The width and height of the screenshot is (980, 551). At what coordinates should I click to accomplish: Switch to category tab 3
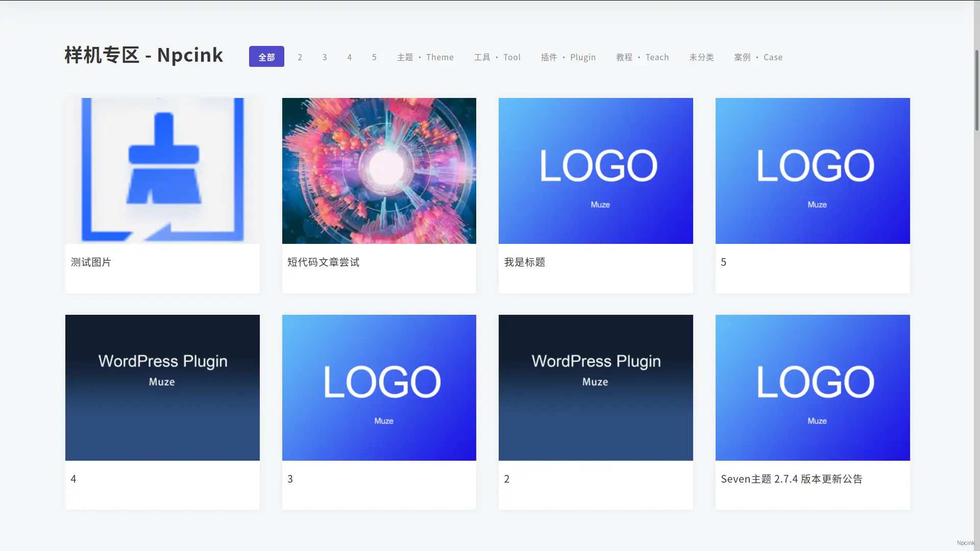(325, 57)
